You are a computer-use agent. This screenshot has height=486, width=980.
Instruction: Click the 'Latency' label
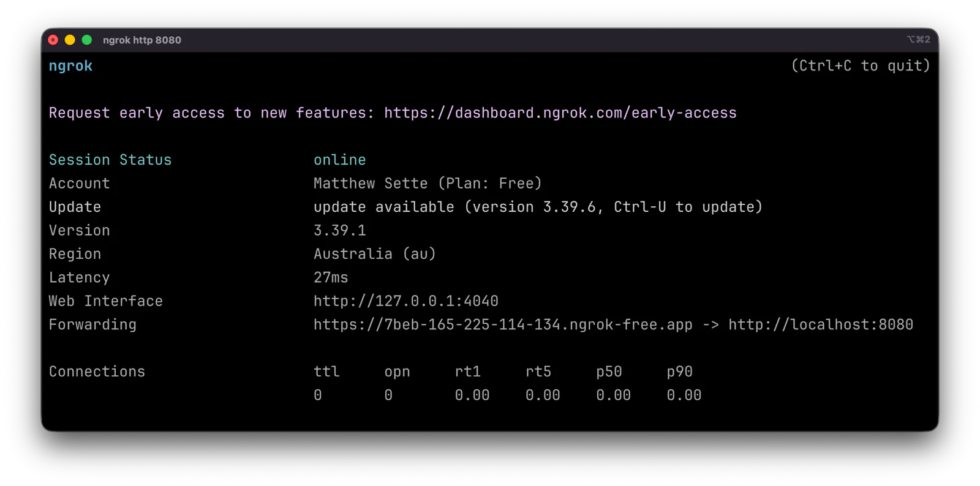click(80, 278)
